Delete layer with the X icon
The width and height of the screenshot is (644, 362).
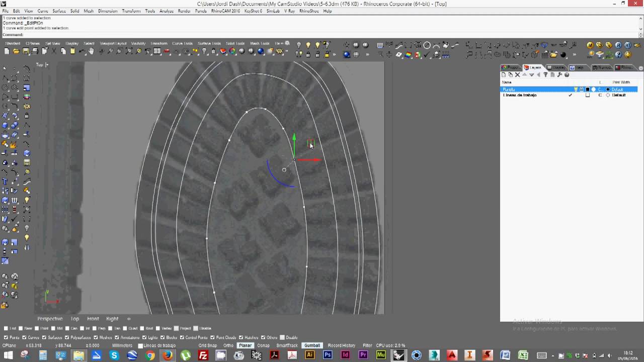pyautogui.click(x=517, y=75)
